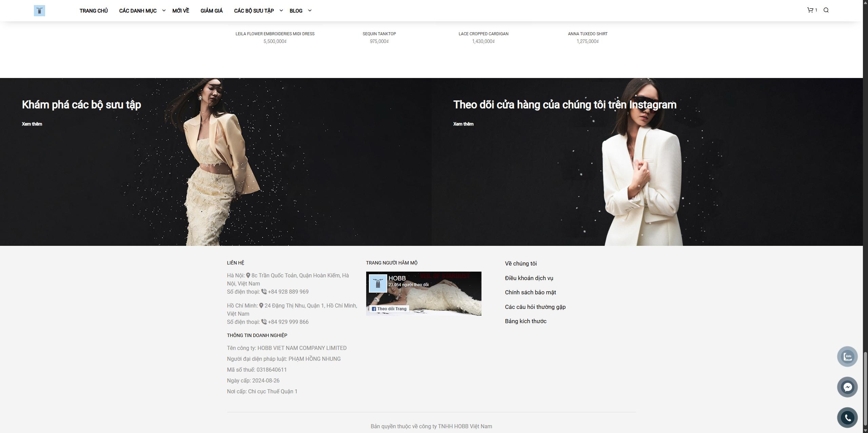Open the shopping cart icon
Image resolution: width=868 pixels, height=433 pixels.
point(810,10)
